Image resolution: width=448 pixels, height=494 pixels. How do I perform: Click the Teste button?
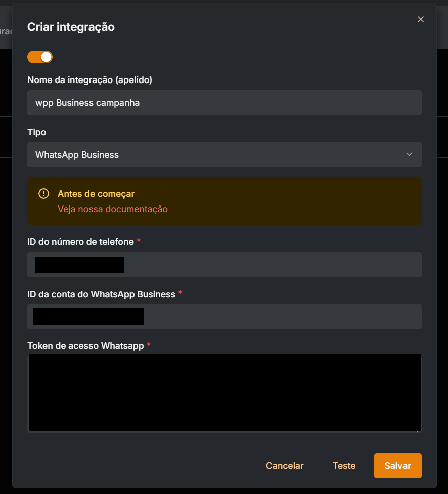click(344, 465)
